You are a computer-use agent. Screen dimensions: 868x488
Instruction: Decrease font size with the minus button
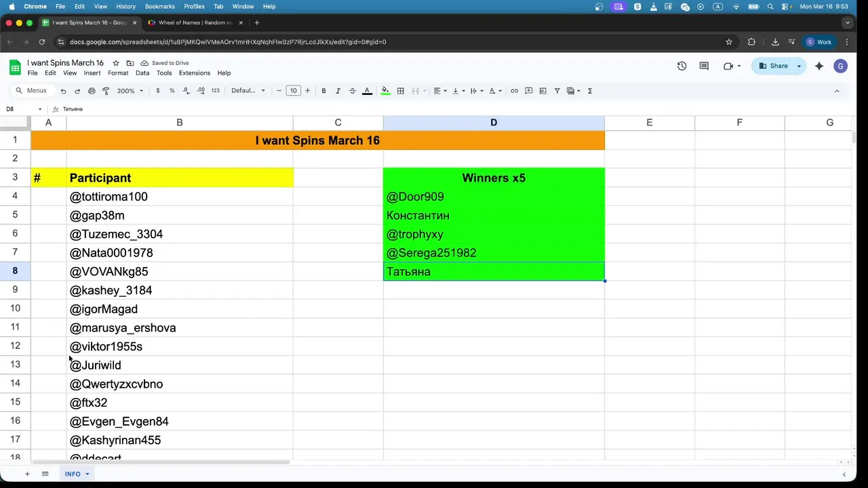pyautogui.click(x=279, y=91)
